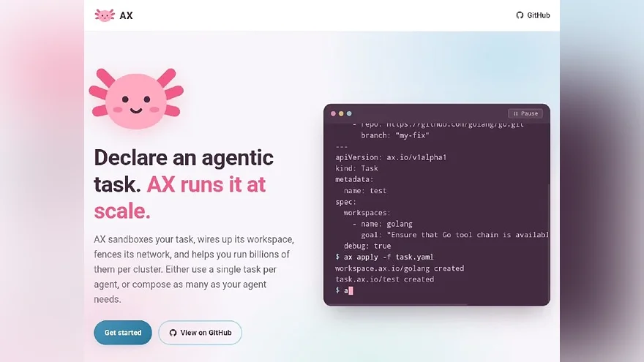Click the Get started button
Screen dimensions: 644x362
click(x=123, y=333)
